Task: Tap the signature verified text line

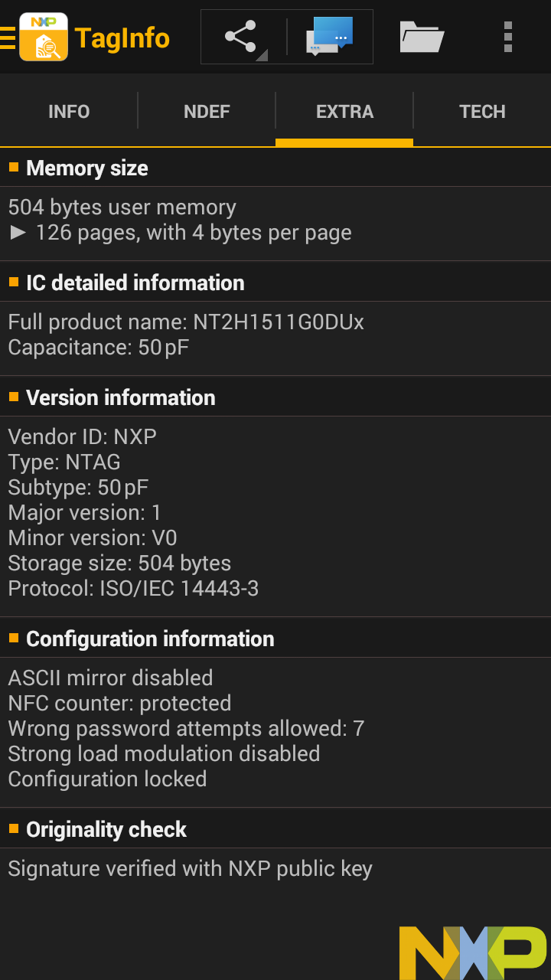Action: click(x=190, y=869)
